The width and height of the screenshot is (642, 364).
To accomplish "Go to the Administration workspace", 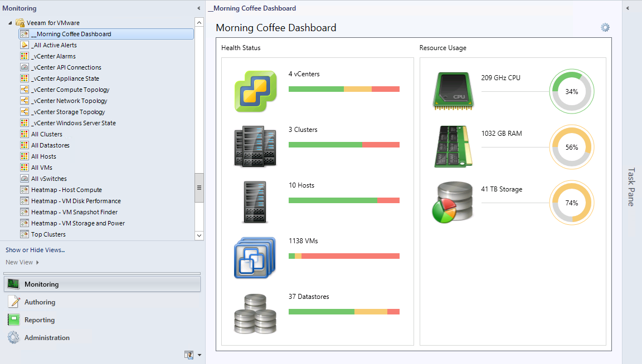I will [x=47, y=338].
